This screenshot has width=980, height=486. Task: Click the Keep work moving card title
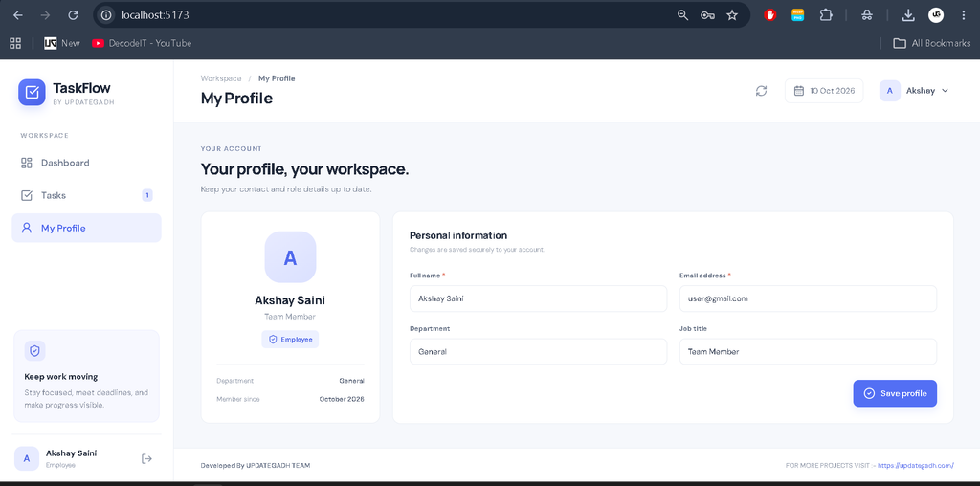[61, 377]
